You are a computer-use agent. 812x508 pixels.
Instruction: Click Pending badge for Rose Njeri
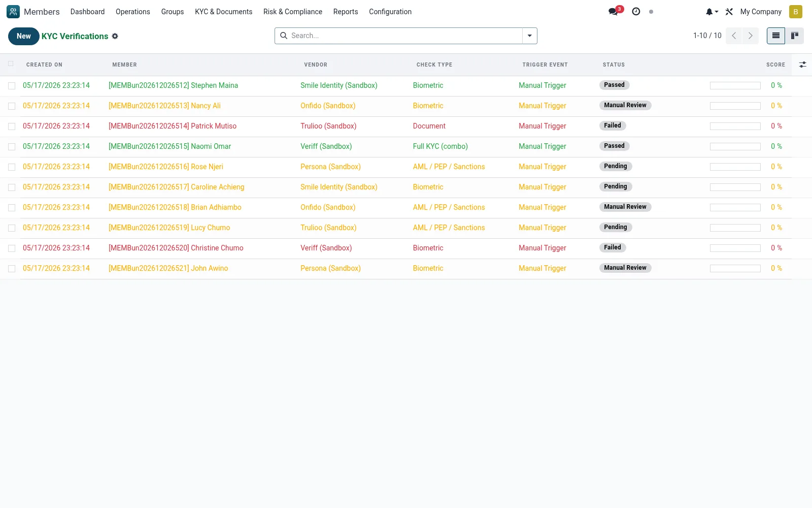coord(616,166)
